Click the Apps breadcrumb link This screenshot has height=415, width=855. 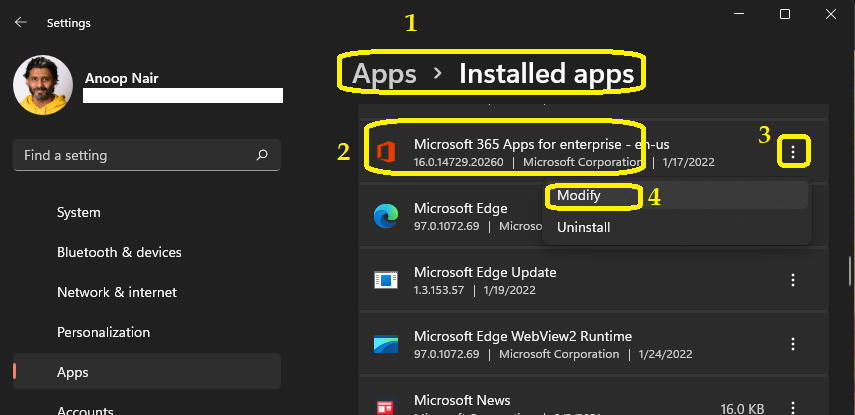(x=384, y=74)
